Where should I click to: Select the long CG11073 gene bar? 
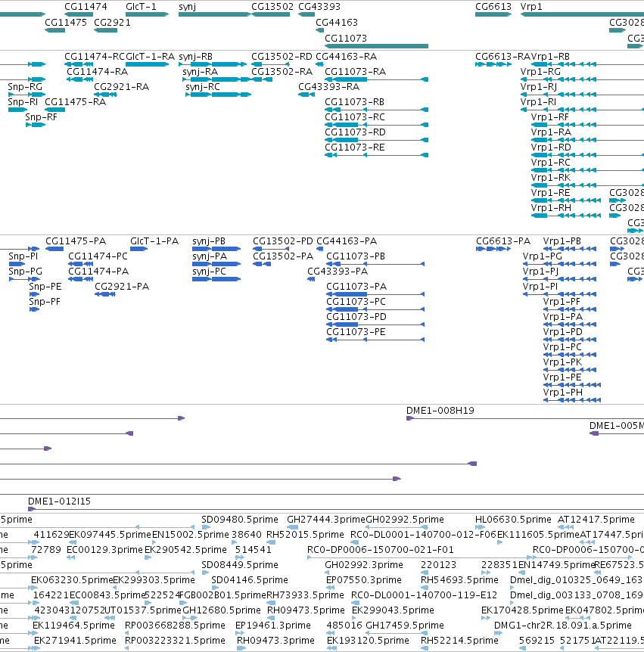click(x=377, y=46)
